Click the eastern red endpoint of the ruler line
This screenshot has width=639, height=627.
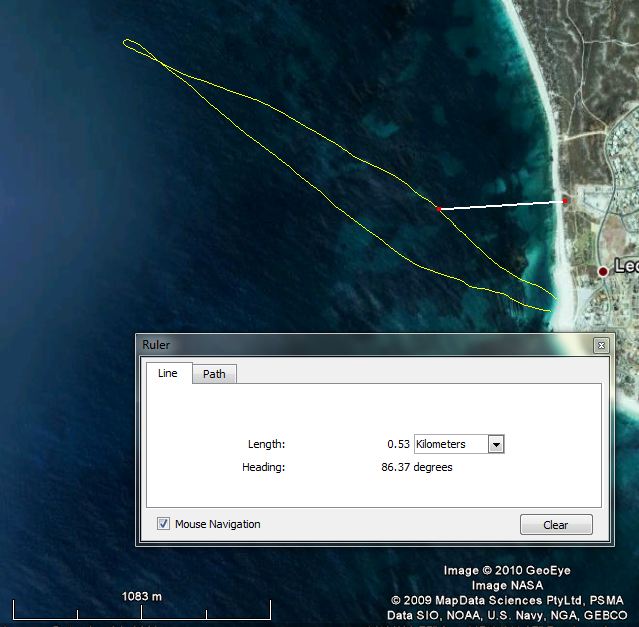click(x=565, y=201)
